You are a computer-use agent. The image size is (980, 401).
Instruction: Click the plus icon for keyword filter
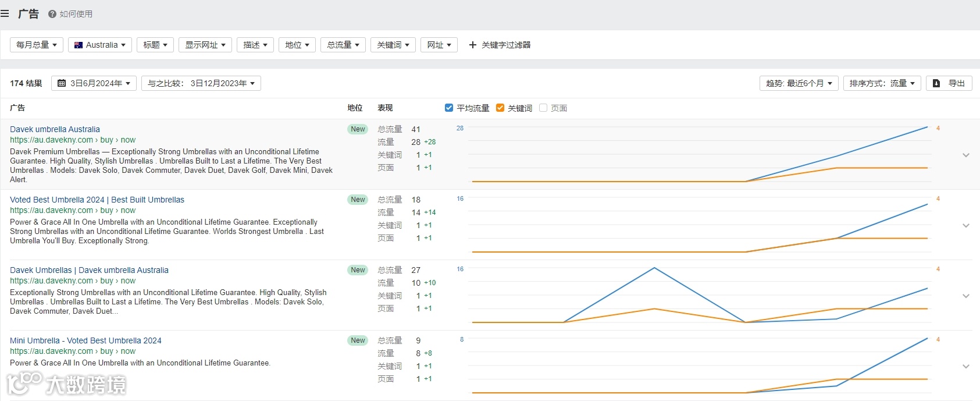[473, 45]
